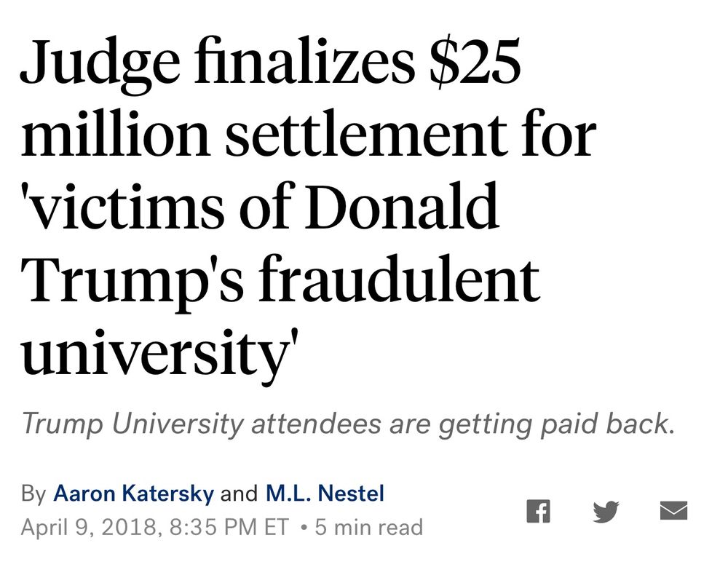Click the '5 min read' label
Image resolution: width=728 pixels, height=567 pixels.
[x=369, y=527]
